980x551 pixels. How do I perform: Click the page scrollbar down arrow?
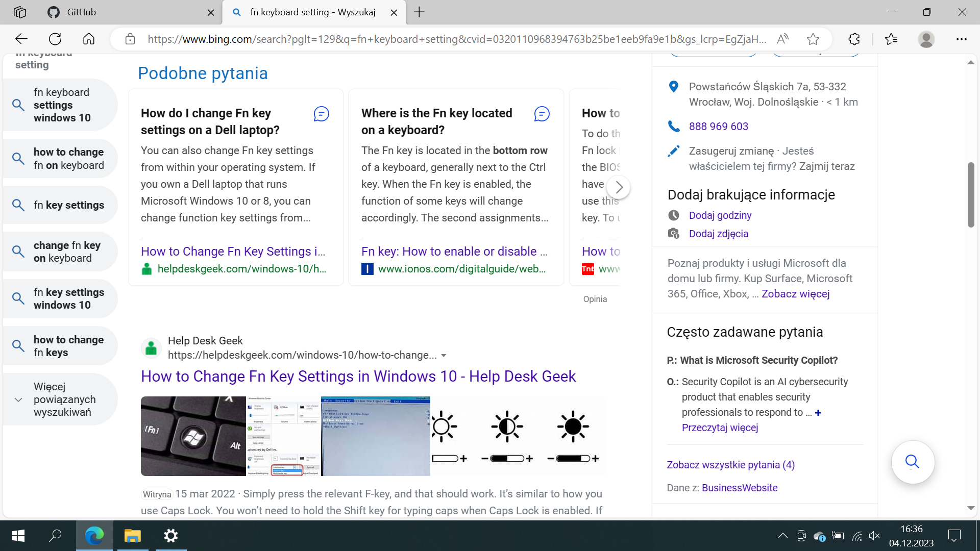(x=971, y=508)
